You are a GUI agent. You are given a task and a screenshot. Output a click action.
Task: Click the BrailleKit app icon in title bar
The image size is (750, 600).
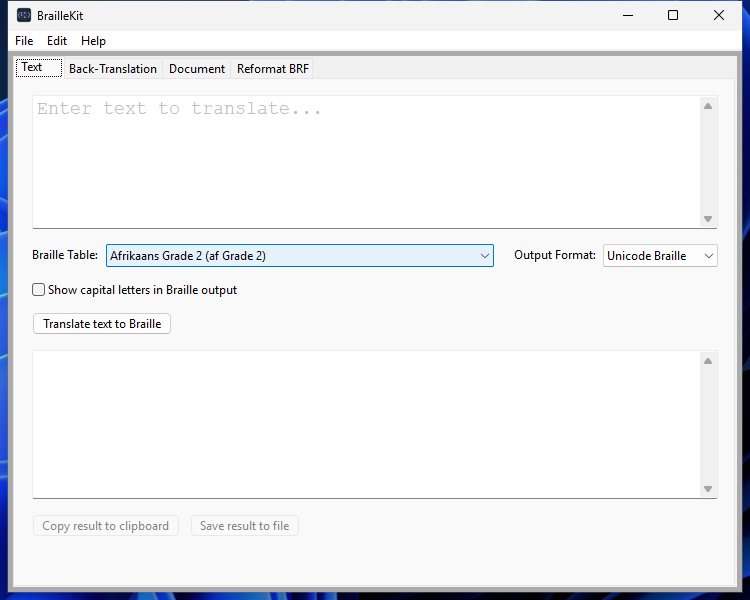(x=24, y=15)
